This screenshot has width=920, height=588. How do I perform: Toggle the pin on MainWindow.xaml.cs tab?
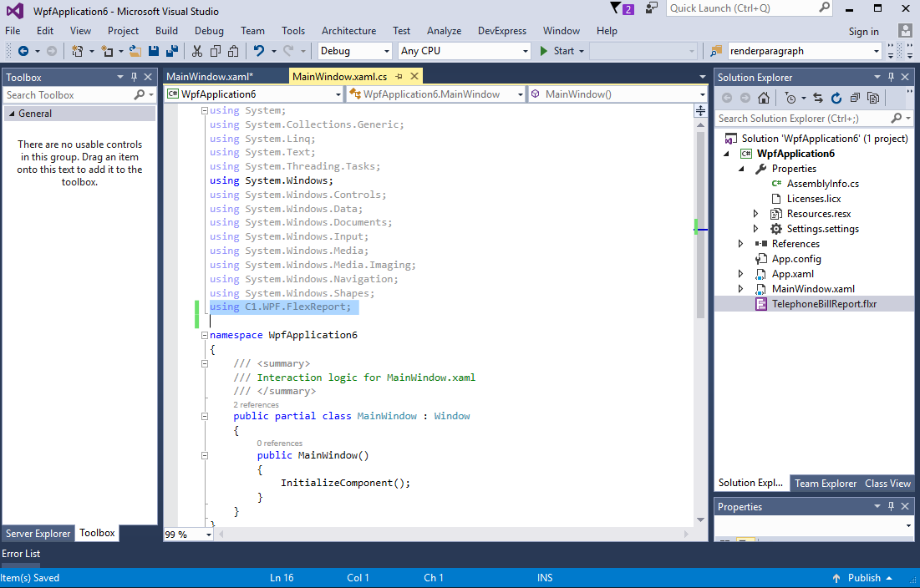[399, 76]
